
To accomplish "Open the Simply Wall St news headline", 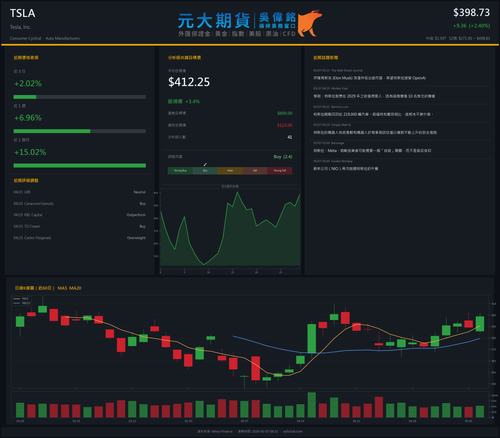I will (x=375, y=133).
